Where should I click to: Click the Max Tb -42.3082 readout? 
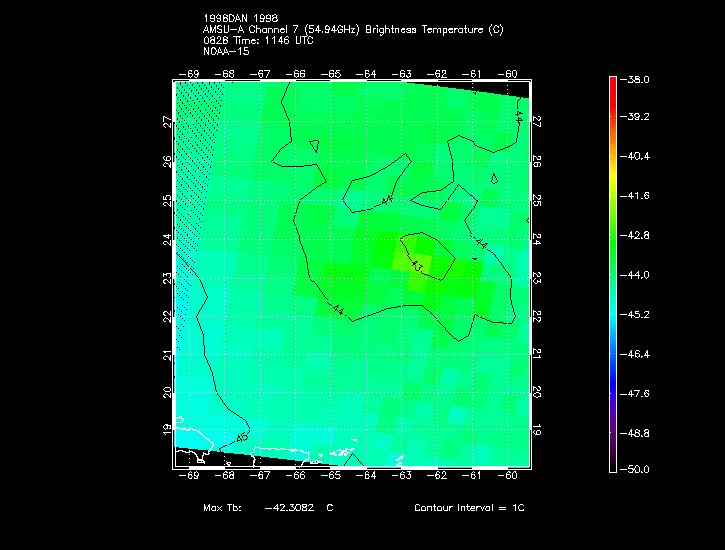tap(268, 508)
